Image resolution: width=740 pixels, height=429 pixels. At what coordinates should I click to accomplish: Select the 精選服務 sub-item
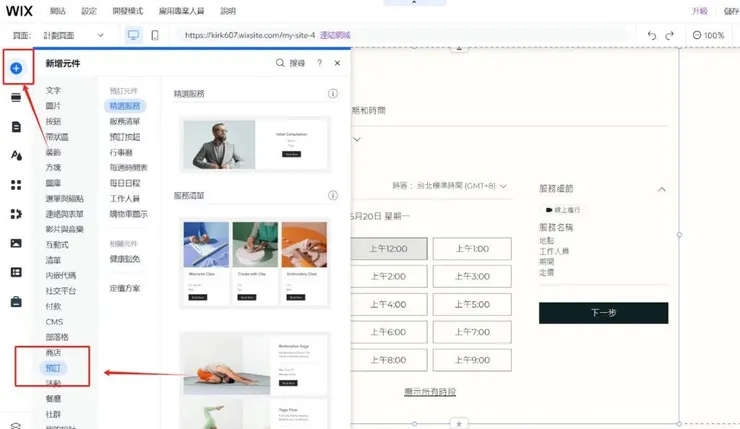pos(125,106)
